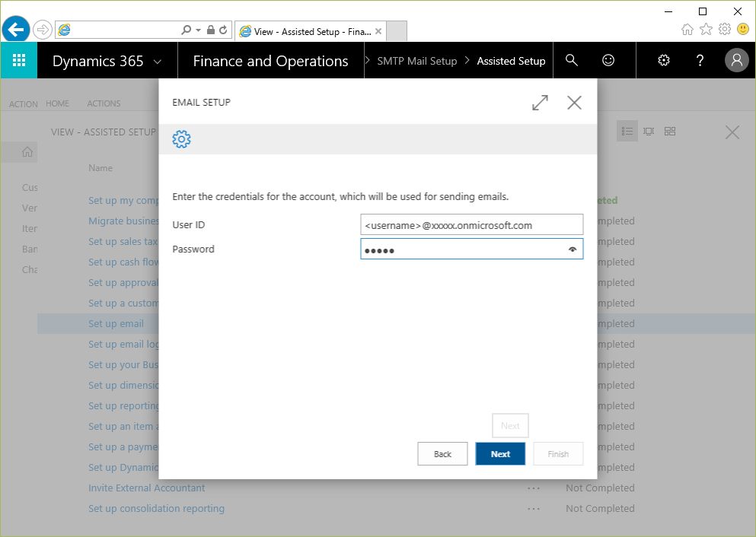Click the browser smiley feedback icon
The height and width of the screenshot is (537, 756).
click(x=743, y=30)
